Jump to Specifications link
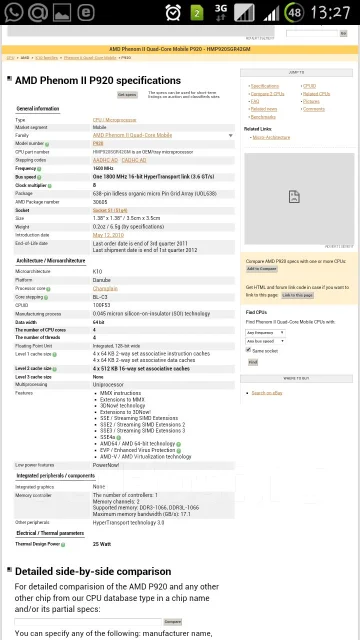 point(264,86)
